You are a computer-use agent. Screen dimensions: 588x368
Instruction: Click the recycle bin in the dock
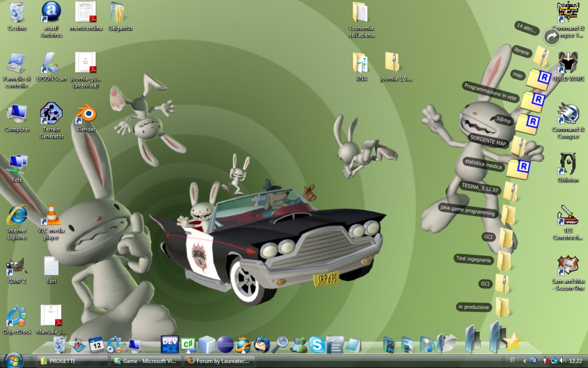(x=60, y=344)
